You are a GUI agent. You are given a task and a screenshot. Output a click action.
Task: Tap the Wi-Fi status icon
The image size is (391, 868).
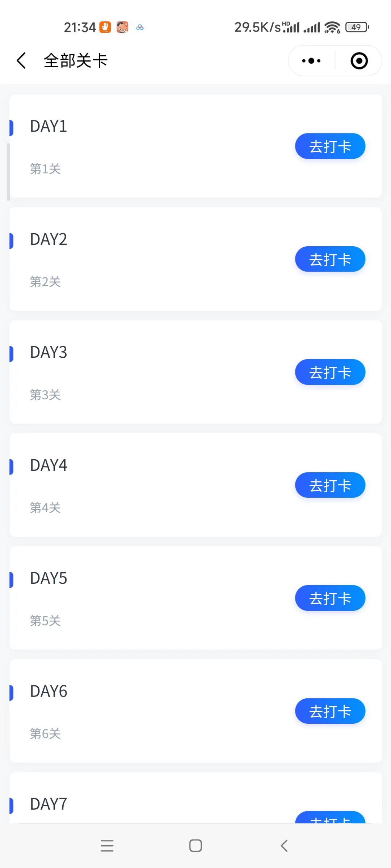point(332,27)
